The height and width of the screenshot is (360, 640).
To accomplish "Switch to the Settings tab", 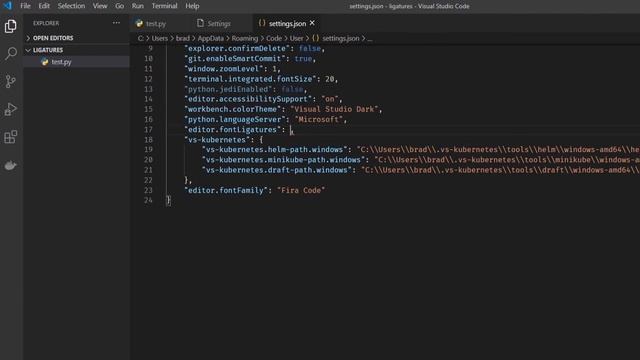I will [219, 24].
